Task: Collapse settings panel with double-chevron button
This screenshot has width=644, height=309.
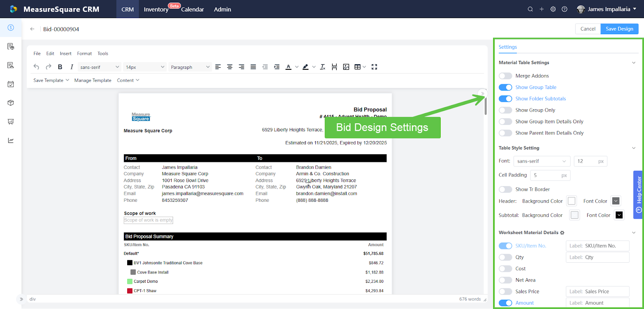Action: [x=483, y=93]
